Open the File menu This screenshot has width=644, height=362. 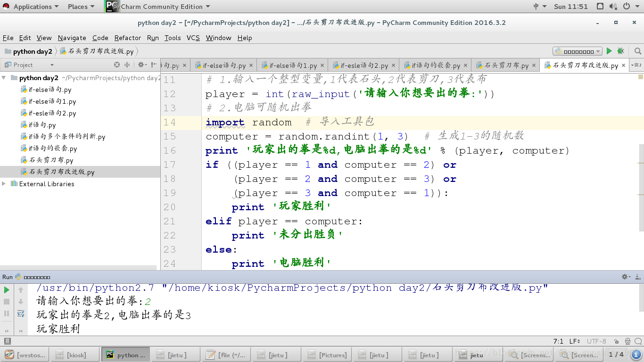point(8,38)
